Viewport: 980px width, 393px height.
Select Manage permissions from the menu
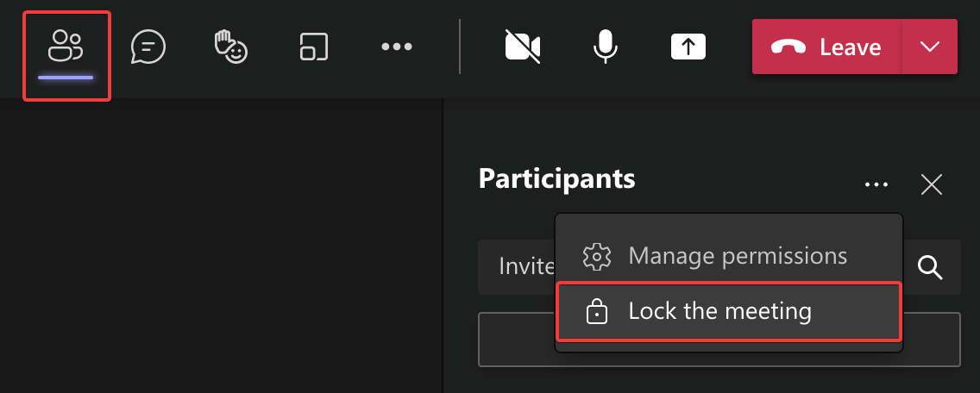[x=737, y=256]
